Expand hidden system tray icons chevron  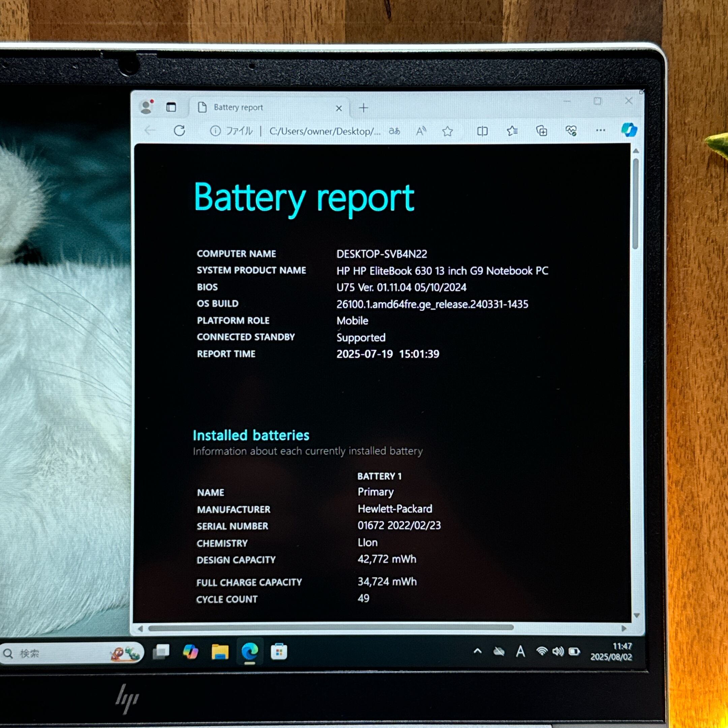coord(478,651)
